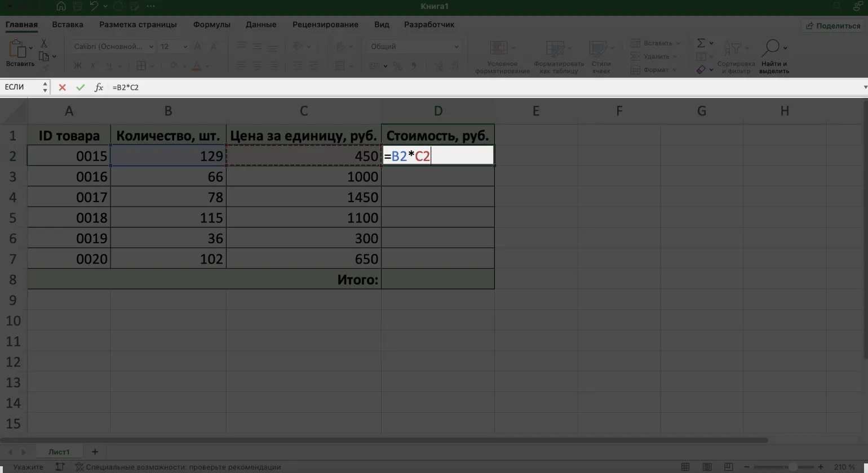The height and width of the screenshot is (473, 868).
Task: Switch to the Данные ribbon tab
Action: point(261,25)
